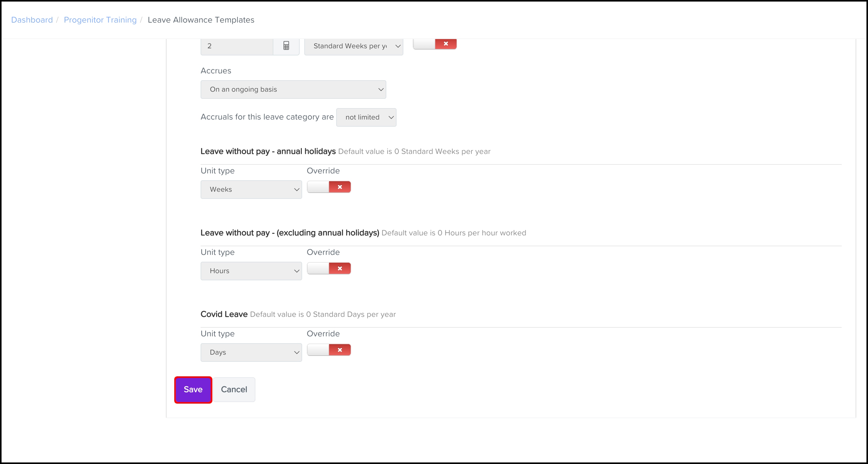Screen dimensions: 868x464
Task: Click the red X on Weeks override switch
Action: [340, 187]
